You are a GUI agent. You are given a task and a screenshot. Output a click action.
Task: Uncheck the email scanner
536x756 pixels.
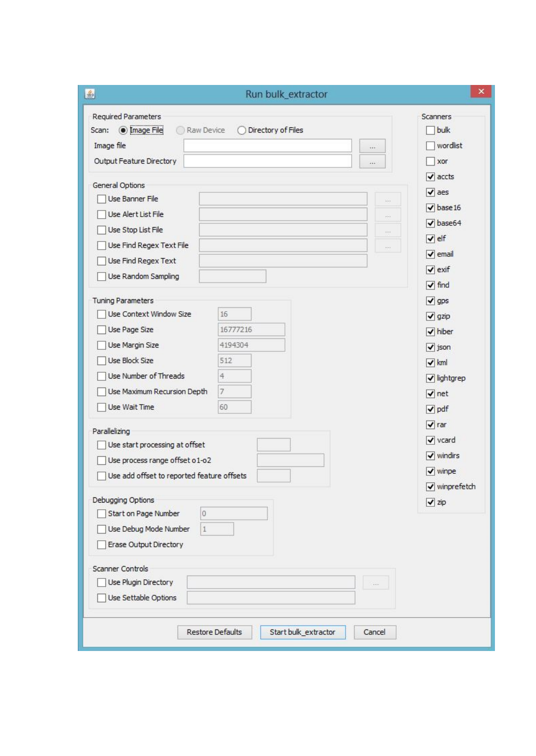tap(430, 254)
